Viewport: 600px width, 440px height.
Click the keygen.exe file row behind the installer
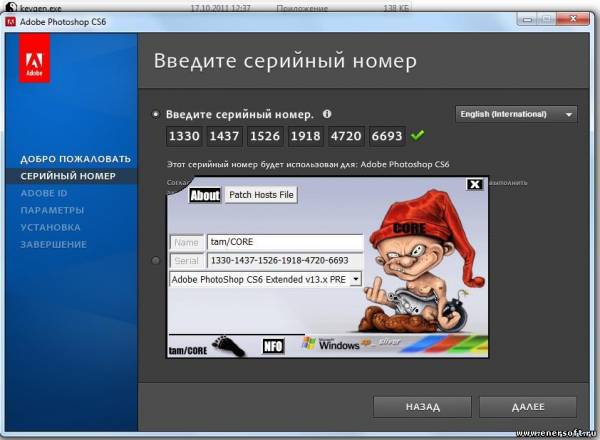click(x=209, y=8)
